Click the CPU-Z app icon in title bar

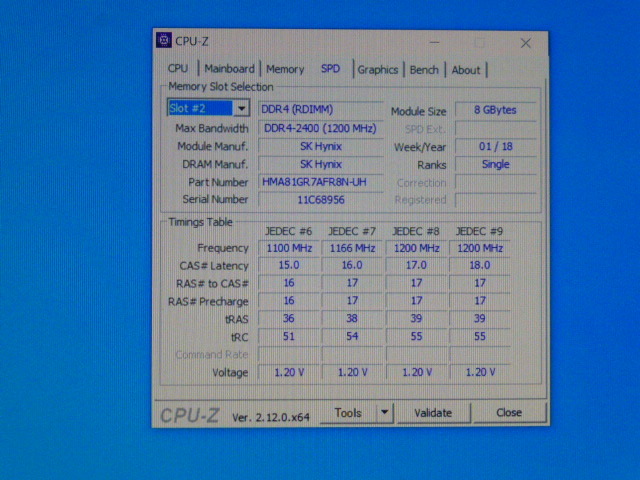(164, 40)
